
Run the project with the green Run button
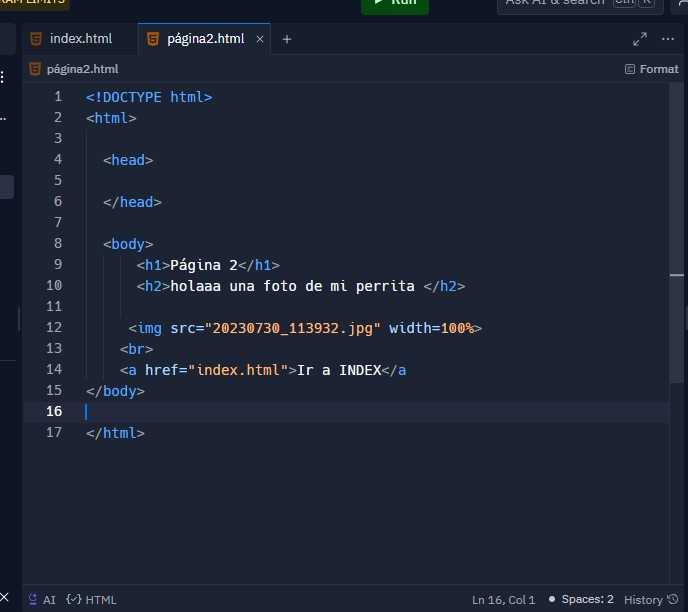tap(394, 4)
